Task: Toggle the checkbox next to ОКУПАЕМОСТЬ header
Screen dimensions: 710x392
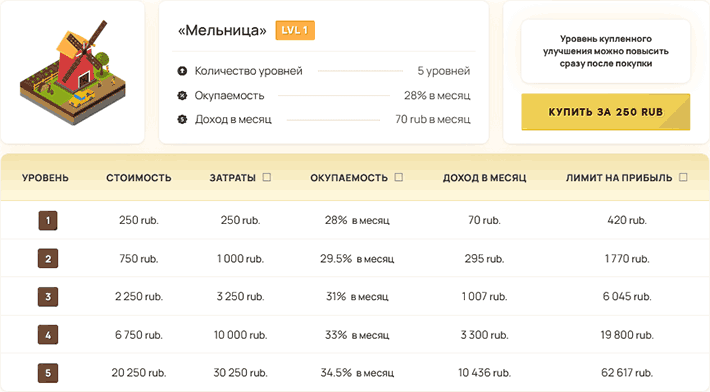Action: point(398,177)
